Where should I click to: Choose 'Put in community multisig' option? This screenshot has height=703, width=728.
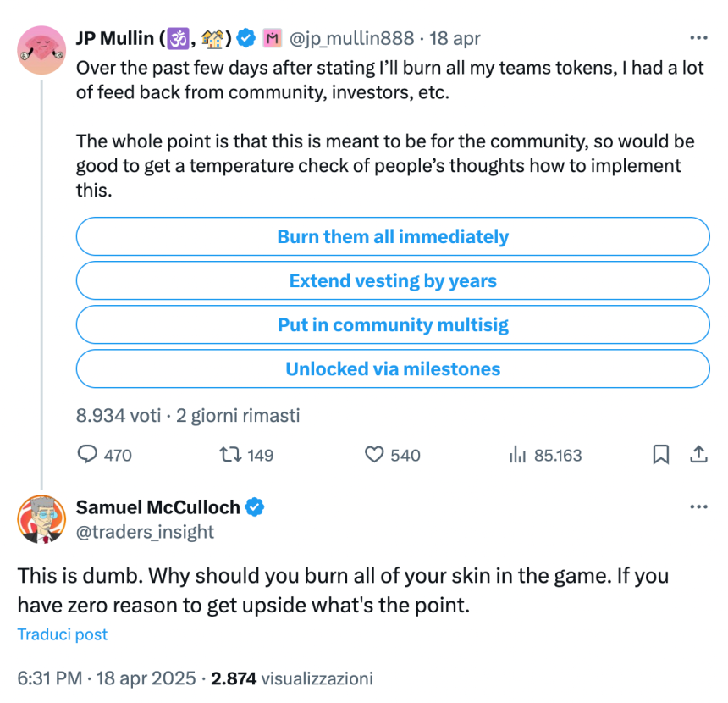(x=393, y=325)
